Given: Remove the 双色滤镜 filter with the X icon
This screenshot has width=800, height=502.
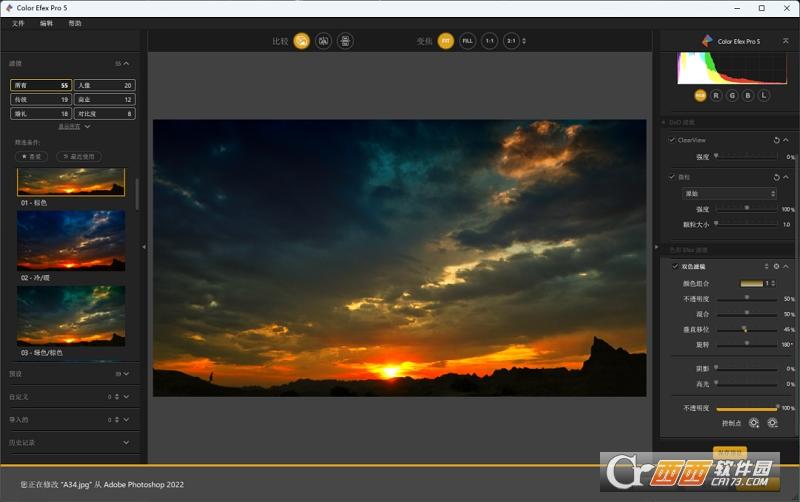Looking at the screenshot, I should pyautogui.click(x=776, y=266).
